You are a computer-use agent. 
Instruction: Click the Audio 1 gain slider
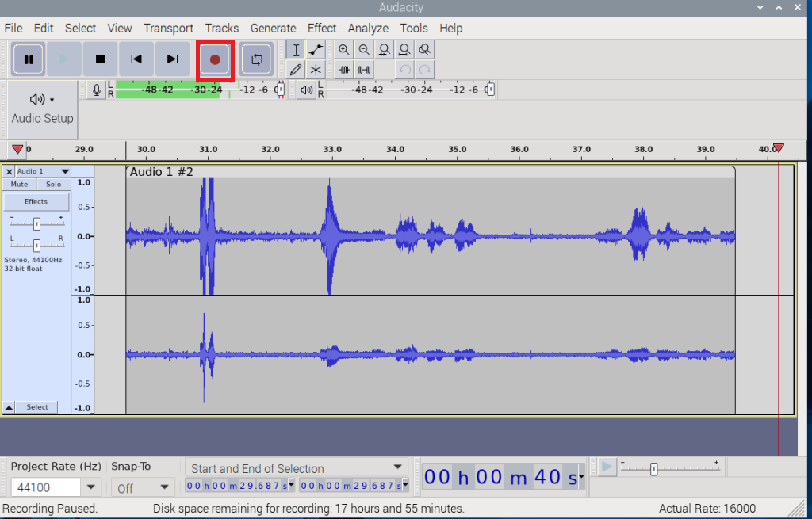36,223
